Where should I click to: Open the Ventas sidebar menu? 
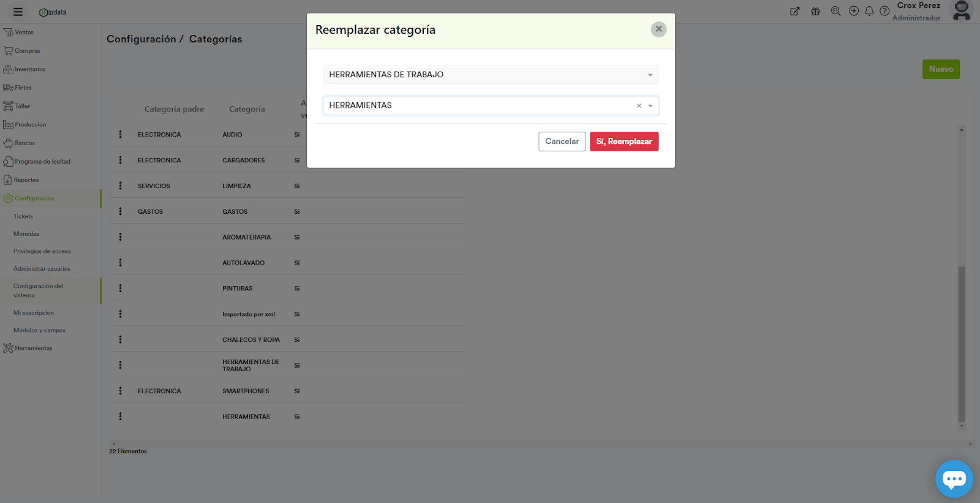[24, 32]
